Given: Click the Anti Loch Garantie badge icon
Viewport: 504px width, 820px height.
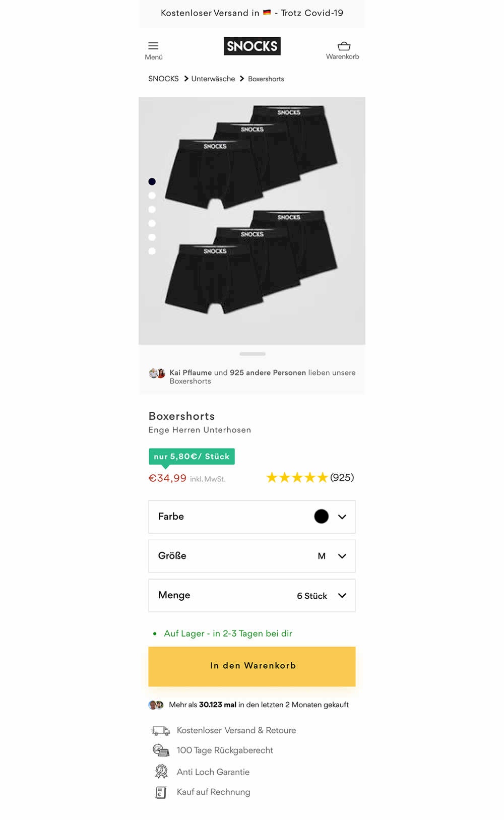Looking at the screenshot, I should click(x=161, y=772).
